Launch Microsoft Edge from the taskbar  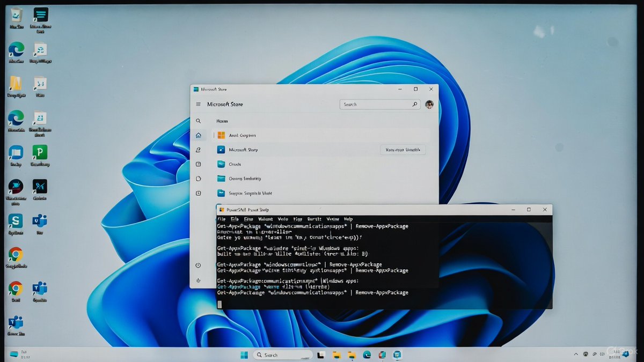(367, 354)
